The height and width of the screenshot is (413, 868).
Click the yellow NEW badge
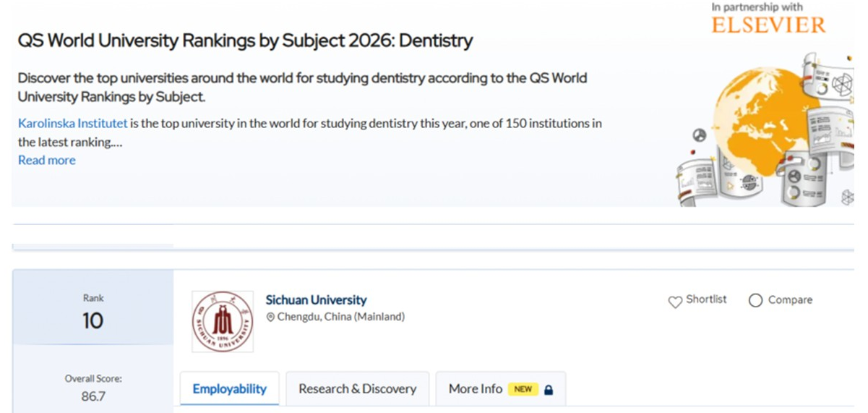pos(523,389)
